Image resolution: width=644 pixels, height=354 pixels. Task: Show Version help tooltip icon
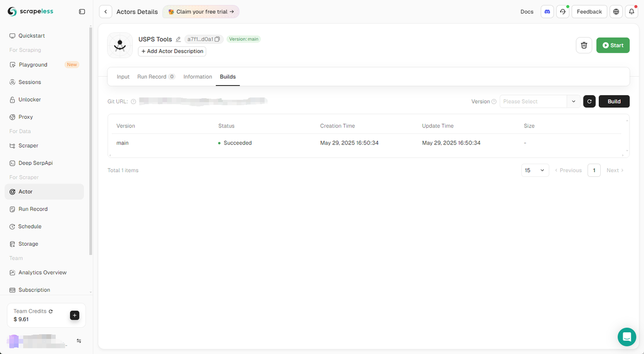(494, 102)
